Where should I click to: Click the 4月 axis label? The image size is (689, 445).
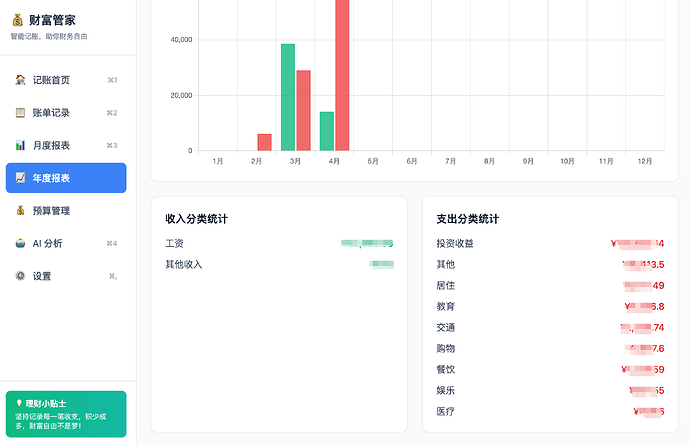pos(334,161)
